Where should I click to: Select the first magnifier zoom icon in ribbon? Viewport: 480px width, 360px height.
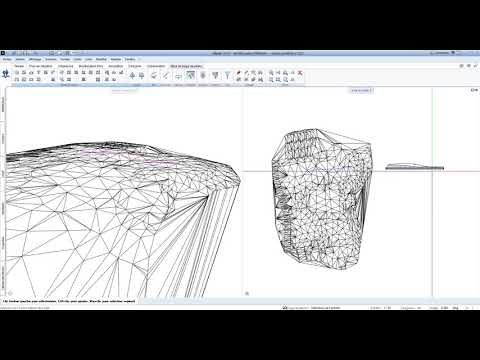tap(271, 72)
